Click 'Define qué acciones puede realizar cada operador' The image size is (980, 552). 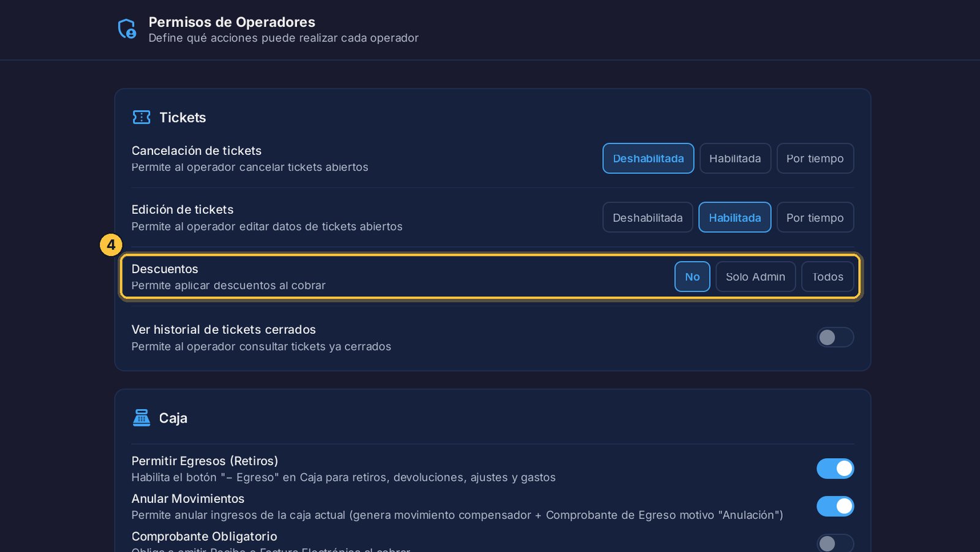[284, 38]
